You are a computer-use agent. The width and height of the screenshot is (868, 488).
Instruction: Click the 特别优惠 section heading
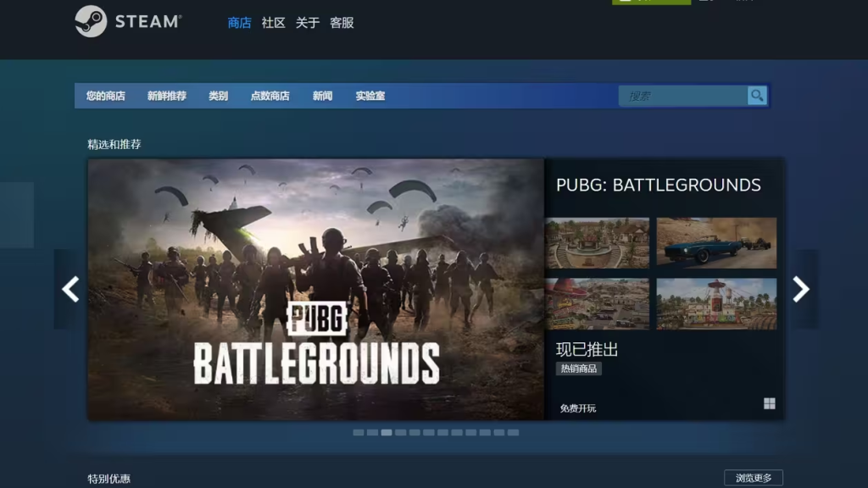pyautogui.click(x=109, y=479)
